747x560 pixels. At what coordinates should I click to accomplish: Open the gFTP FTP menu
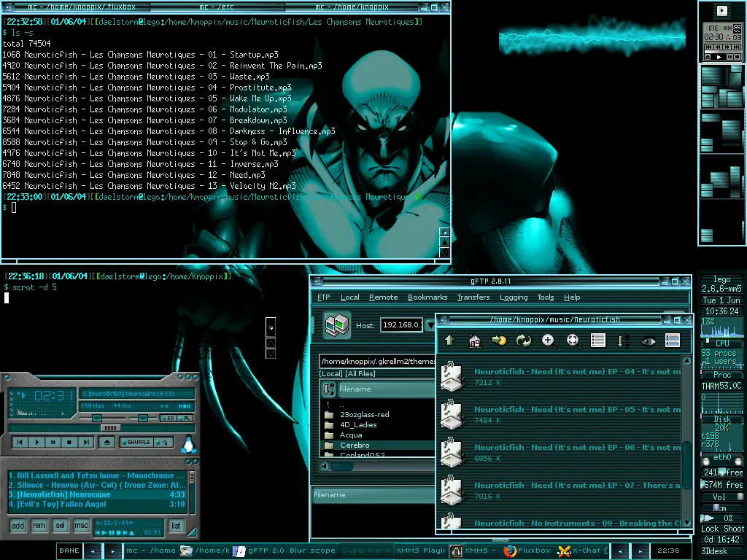(323, 297)
